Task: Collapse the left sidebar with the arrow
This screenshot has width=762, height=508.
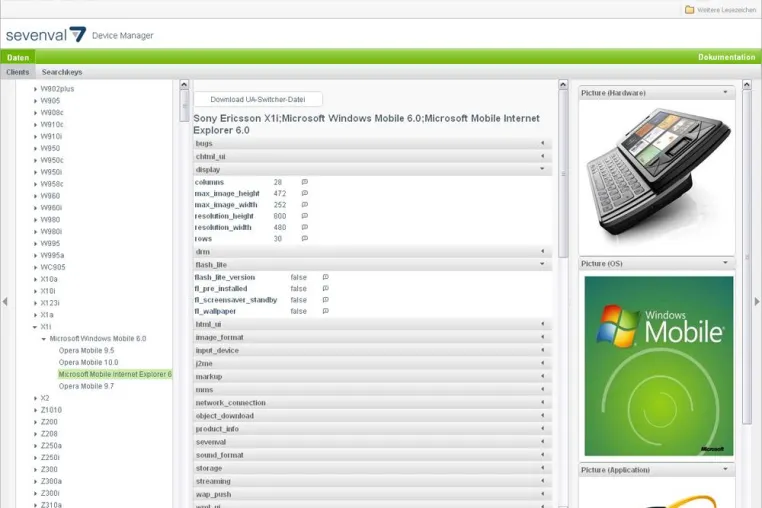Action: (x=5, y=301)
